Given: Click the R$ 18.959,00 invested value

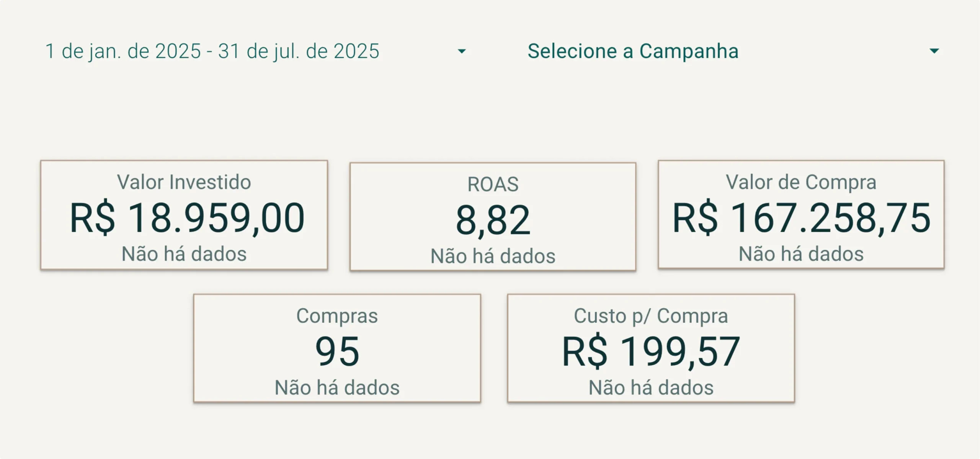Looking at the screenshot, I should coord(187,218).
